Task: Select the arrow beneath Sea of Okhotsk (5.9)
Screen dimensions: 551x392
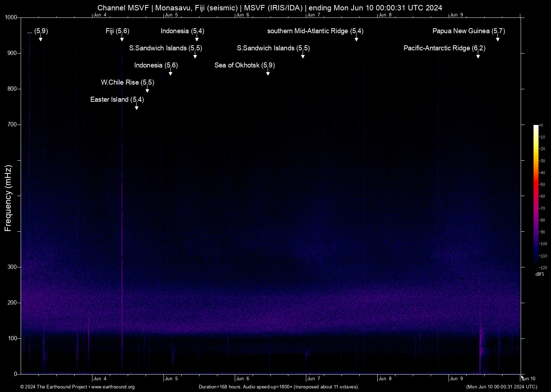Action: tap(268, 73)
